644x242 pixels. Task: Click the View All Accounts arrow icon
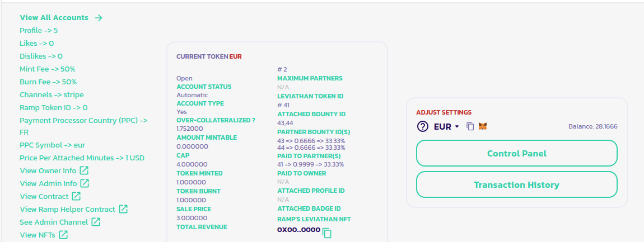99,18
